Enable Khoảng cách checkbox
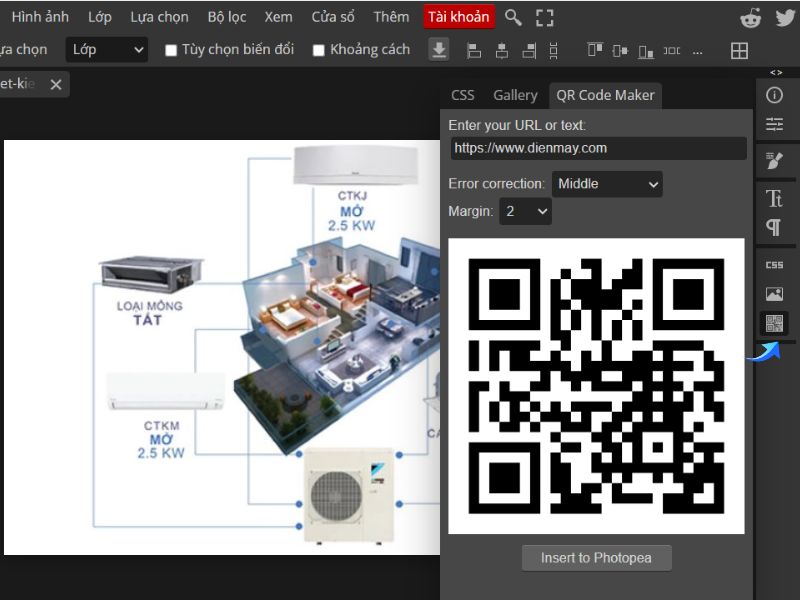 (x=318, y=50)
